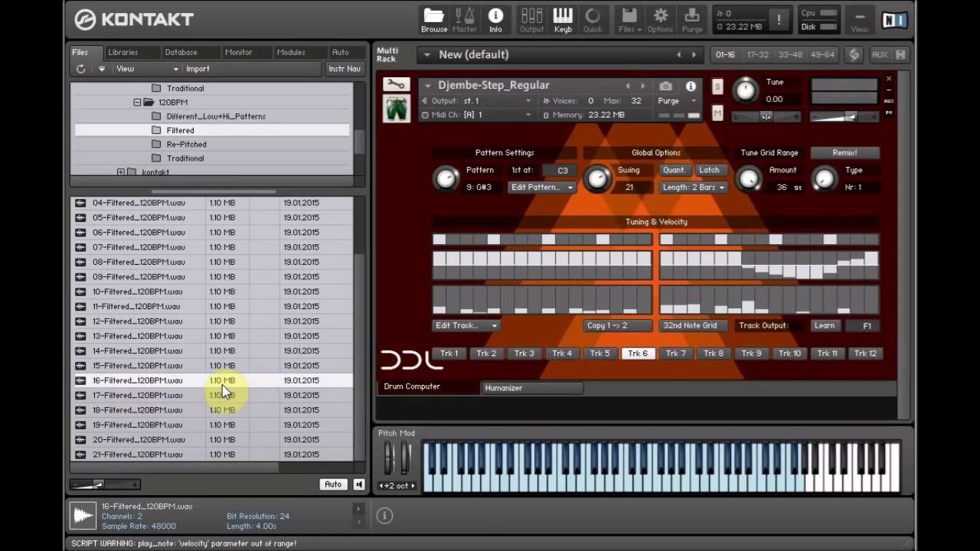Click the Master editor icon
The image size is (980, 551).
point(464,19)
